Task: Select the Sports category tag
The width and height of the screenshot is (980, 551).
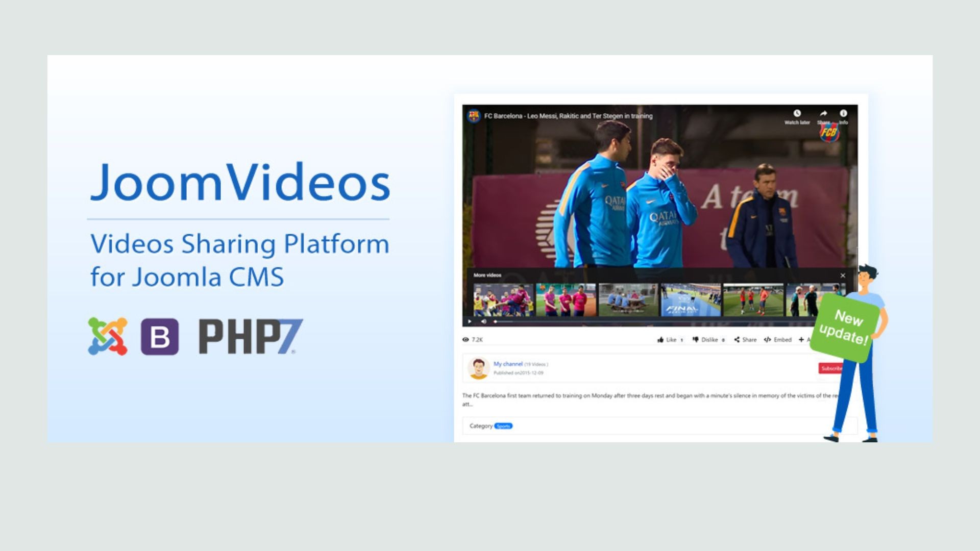Action: (503, 426)
